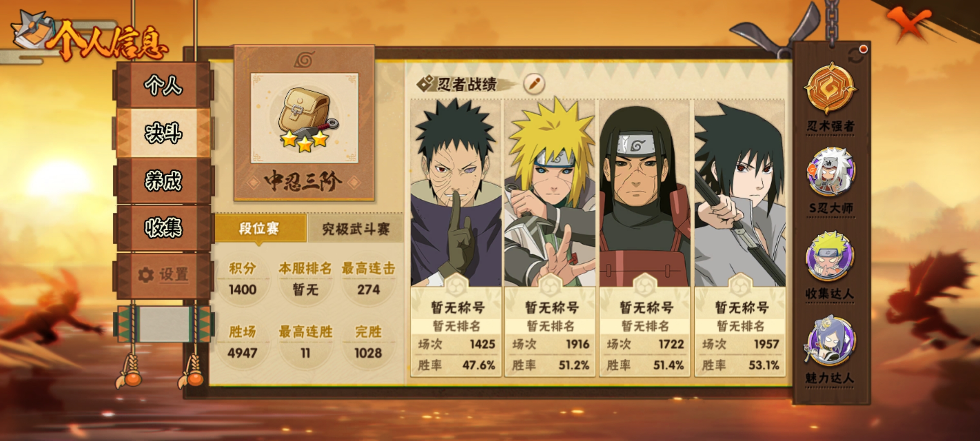Choose the Hashirama ninja card
Viewport: 980px width, 441px height.
[645, 238]
